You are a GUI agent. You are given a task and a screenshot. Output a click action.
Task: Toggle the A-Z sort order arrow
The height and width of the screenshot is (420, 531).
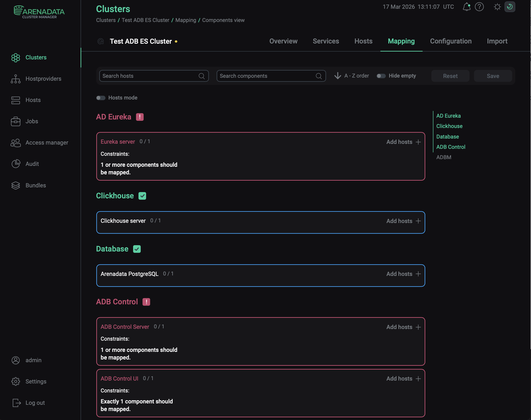point(337,76)
